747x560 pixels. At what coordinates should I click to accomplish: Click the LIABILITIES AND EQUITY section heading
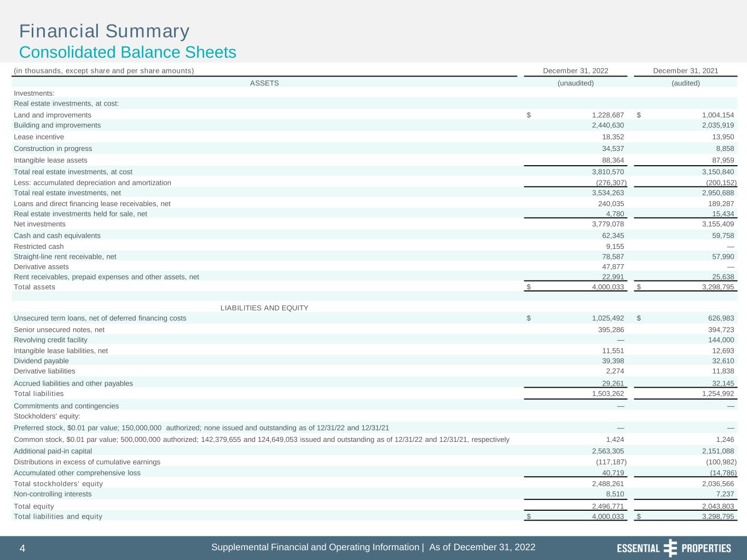pyautogui.click(x=264, y=308)
